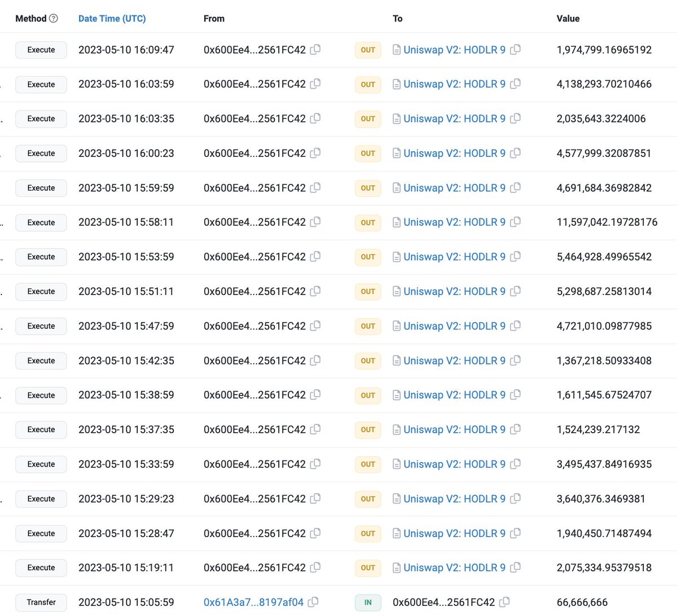
Task: Copy From address in 15:53:59 row
Action: pyautogui.click(x=315, y=257)
